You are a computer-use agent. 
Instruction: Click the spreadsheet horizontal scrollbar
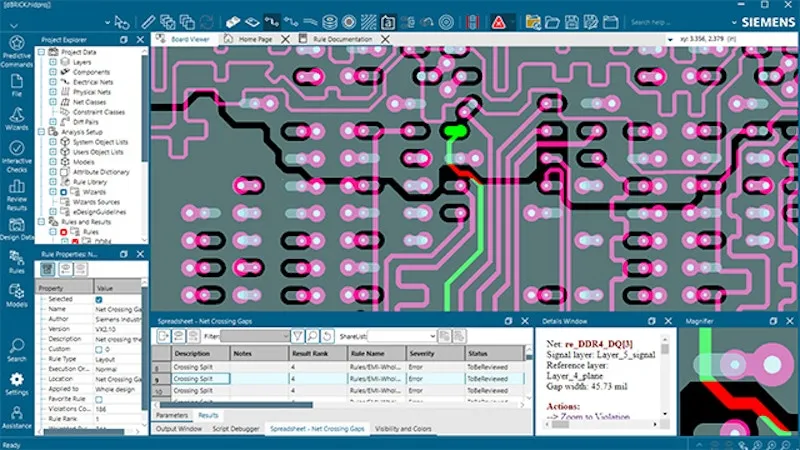coord(236,405)
